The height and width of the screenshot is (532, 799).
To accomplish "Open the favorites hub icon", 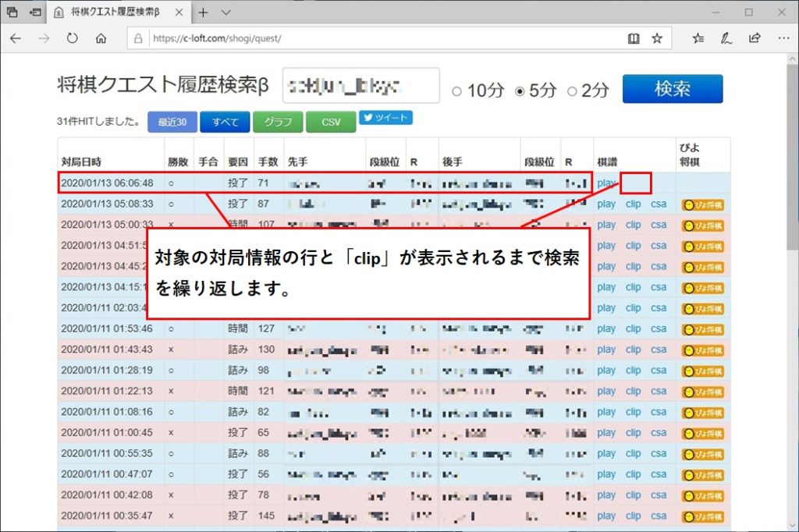I will (698, 38).
